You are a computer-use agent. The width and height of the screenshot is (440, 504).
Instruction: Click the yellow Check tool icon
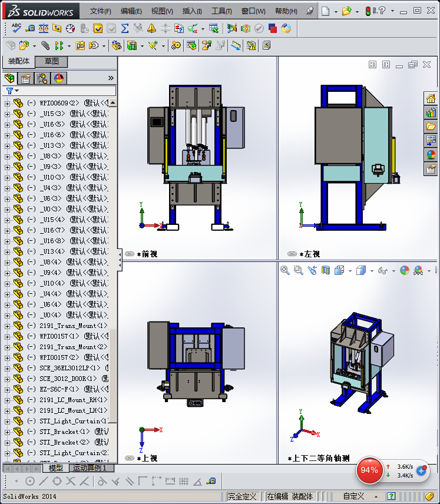click(x=97, y=28)
